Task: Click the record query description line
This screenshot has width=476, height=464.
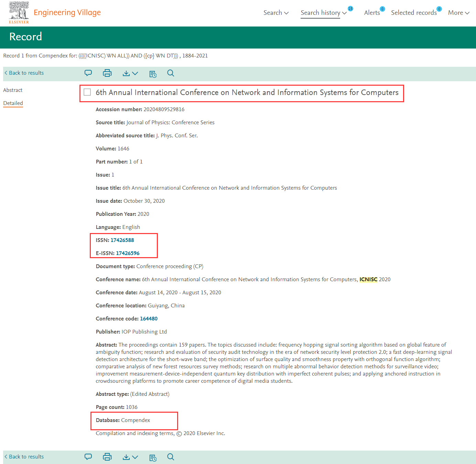Action: 106,56
